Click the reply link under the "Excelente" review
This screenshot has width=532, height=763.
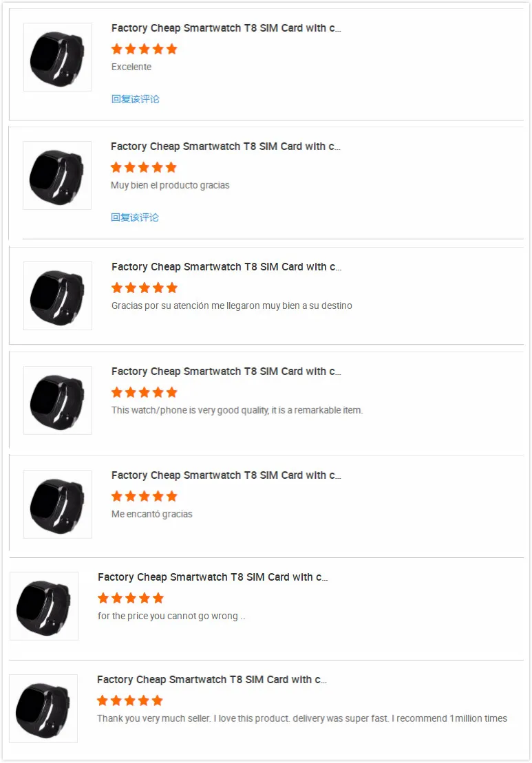pos(136,99)
